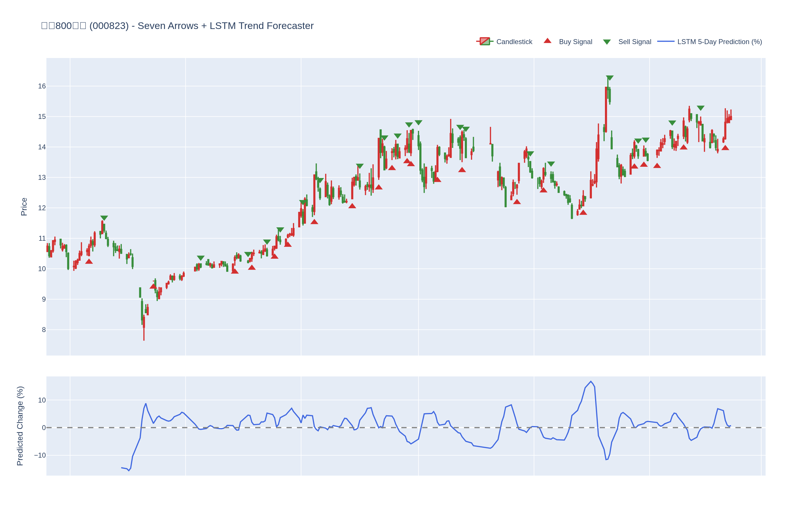
Task: Hide Sell Signal series via legend text
Action: pyautogui.click(x=635, y=42)
